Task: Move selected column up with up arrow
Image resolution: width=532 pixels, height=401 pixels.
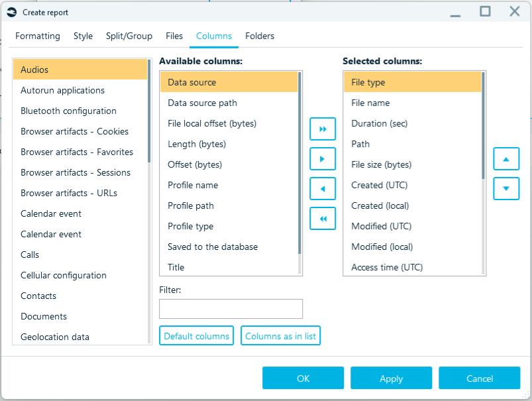Action: tap(506, 158)
